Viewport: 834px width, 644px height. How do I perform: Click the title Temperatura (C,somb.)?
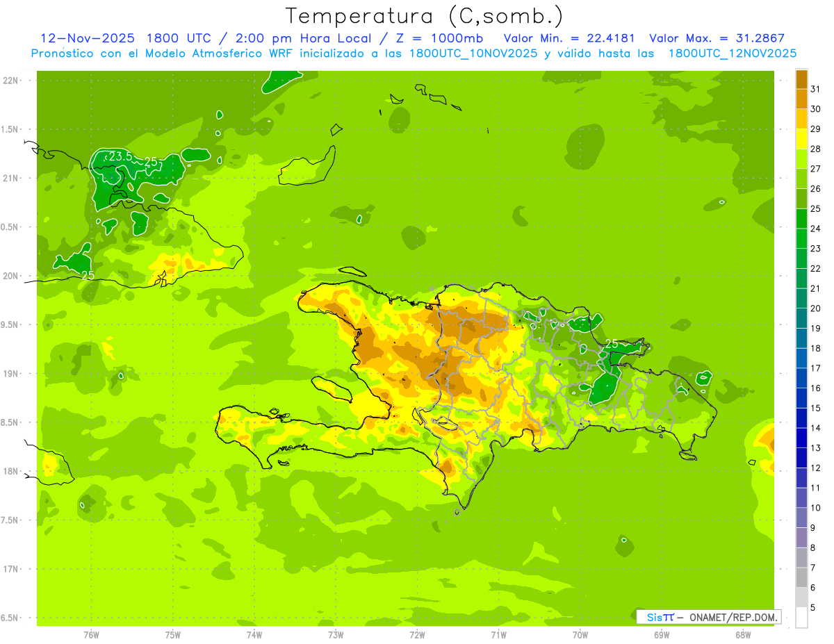424,17
